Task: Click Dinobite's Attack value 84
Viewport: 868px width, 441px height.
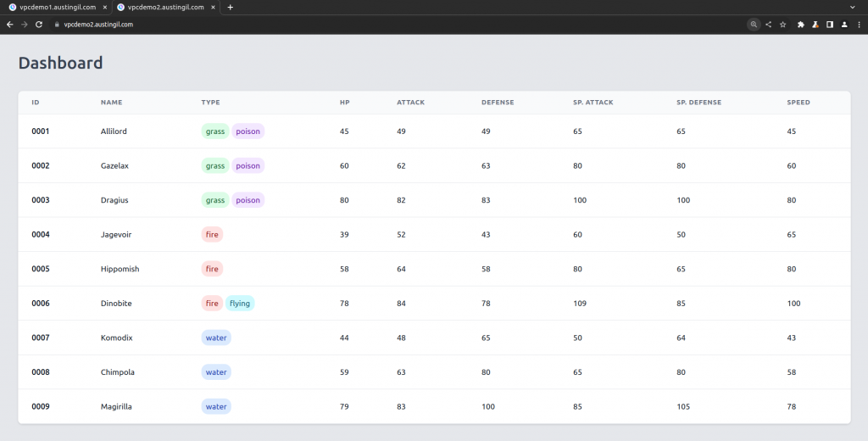Action: (401, 303)
